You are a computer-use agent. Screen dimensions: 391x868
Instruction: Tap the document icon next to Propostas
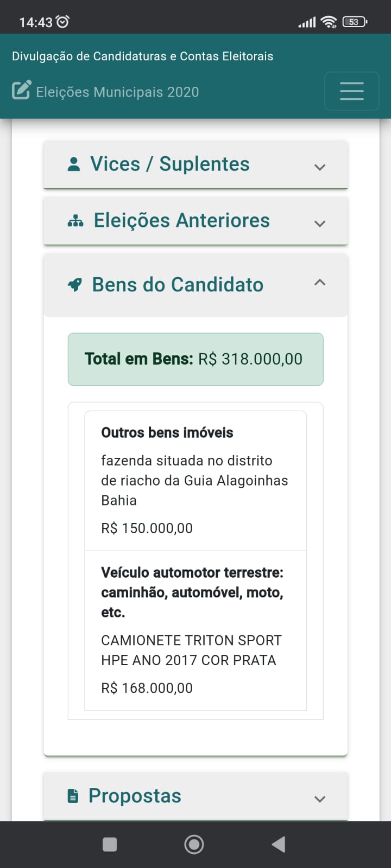point(73,796)
